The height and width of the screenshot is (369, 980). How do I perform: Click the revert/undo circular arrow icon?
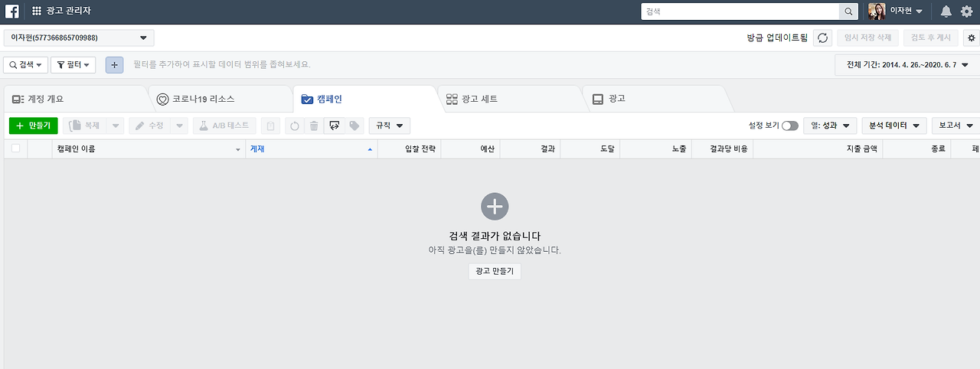[295, 126]
